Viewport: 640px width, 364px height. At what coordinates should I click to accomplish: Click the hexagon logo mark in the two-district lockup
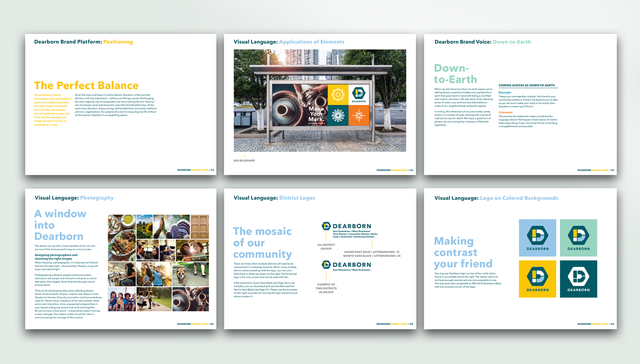(x=326, y=265)
